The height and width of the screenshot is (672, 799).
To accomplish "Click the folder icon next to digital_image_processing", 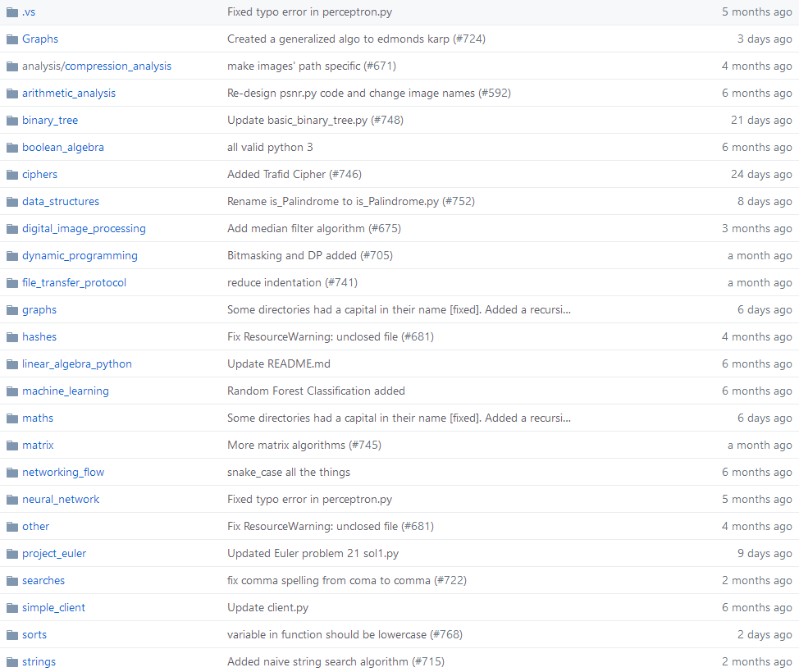I will click(x=12, y=228).
